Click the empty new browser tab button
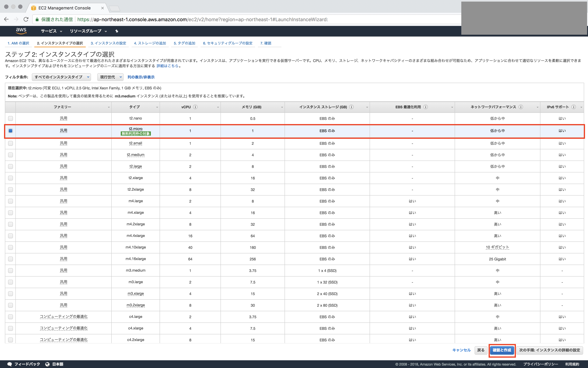588x368 pixels. tap(114, 9)
